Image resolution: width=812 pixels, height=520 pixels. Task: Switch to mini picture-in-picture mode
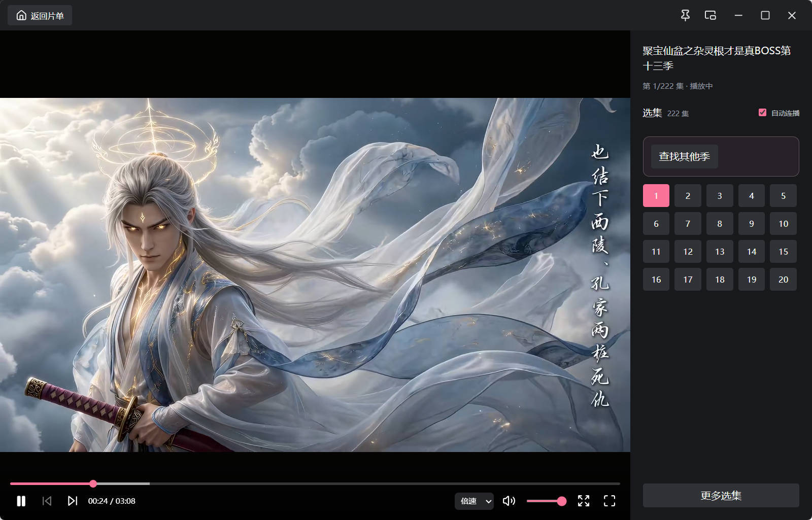pyautogui.click(x=710, y=15)
